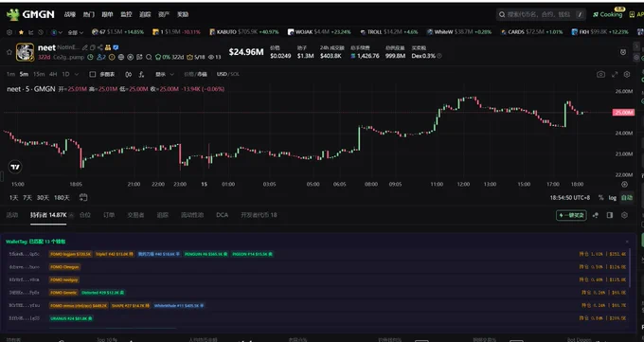Open the holders panel settings gear
This screenshot has height=342, width=644.
(624, 215)
